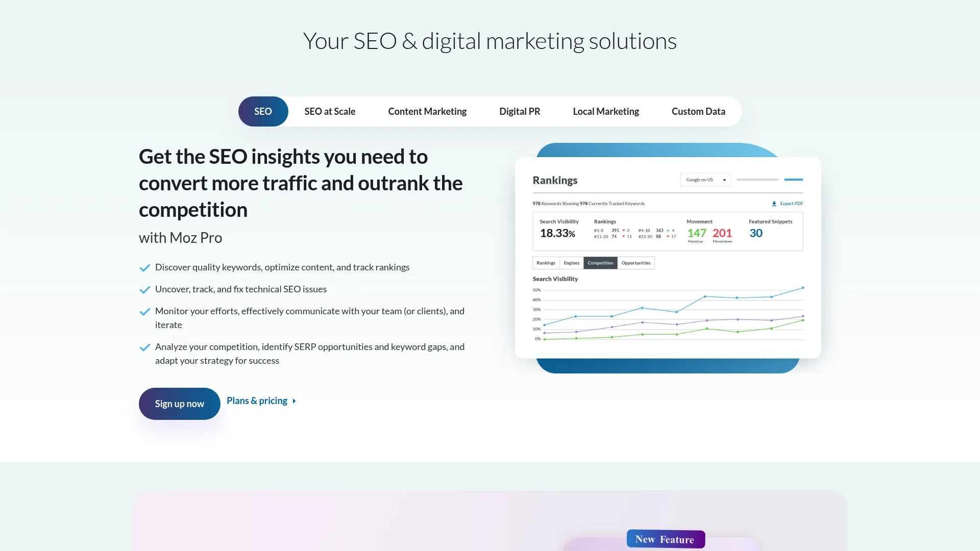Image resolution: width=980 pixels, height=551 pixels.
Task: Select the Custom Data tab
Action: [698, 111]
